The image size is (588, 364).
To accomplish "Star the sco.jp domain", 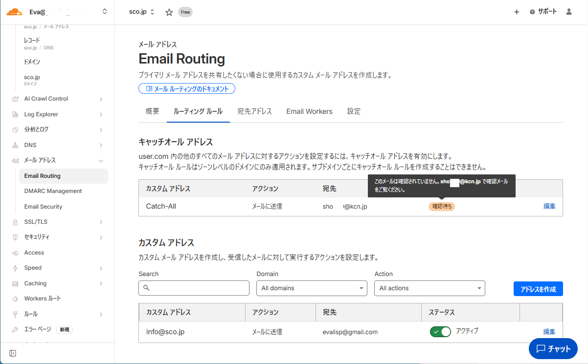I will [169, 12].
